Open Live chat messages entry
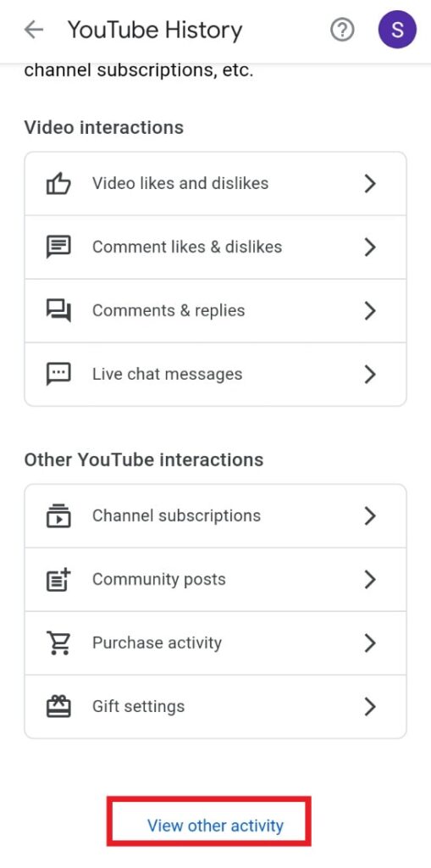 pos(216,374)
